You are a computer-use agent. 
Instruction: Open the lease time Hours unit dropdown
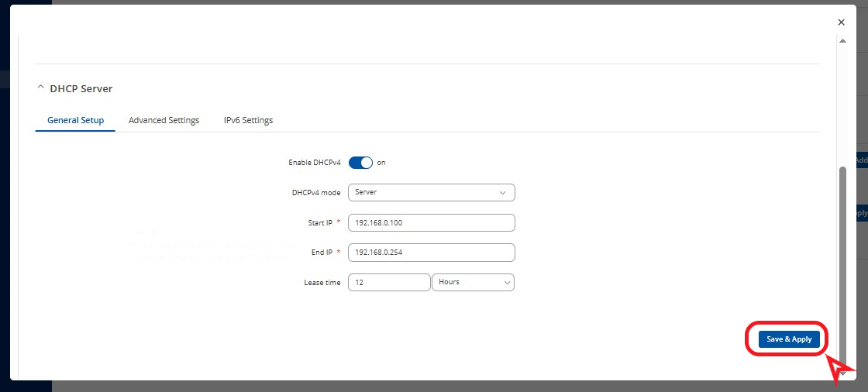pyautogui.click(x=472, y=283)
